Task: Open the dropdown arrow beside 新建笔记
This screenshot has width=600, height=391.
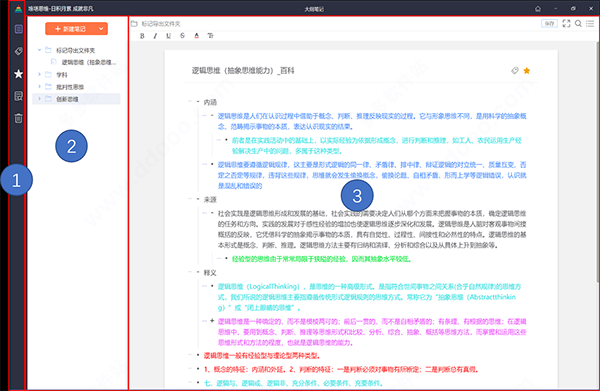Action: (101, 29)
